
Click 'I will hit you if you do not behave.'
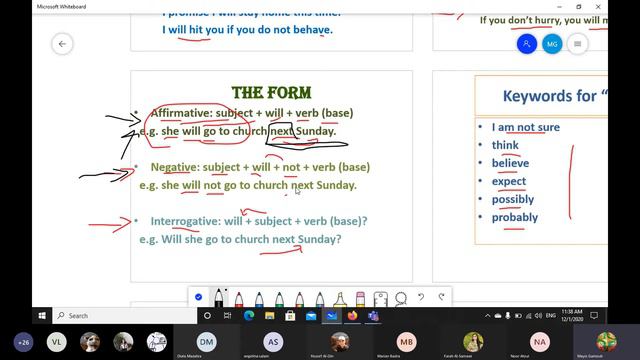(x=247, y=29)
